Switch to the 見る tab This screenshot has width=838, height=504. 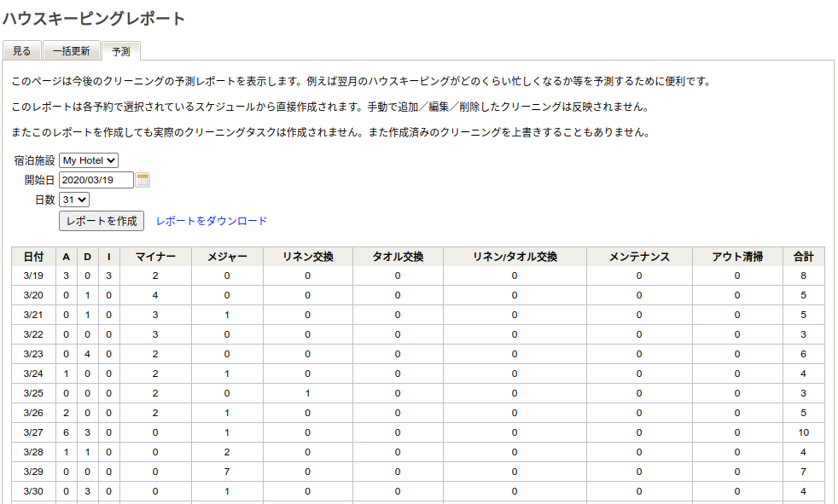coord(22,51)
